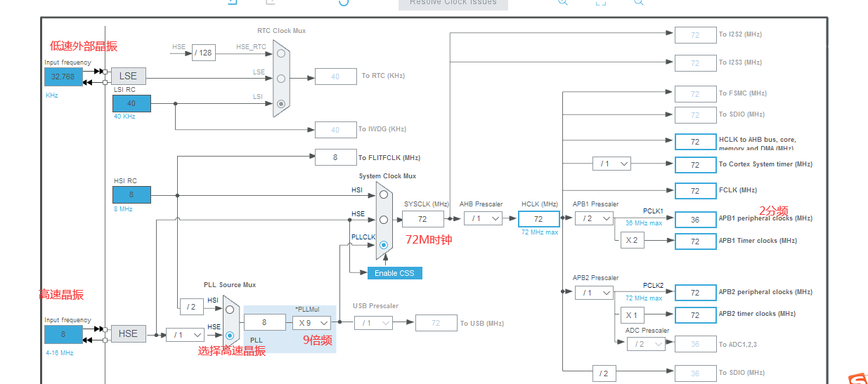Select the PLLCLK radio in System Clock Mux
The image size is (868, 384).
click(x=384, y=245)
